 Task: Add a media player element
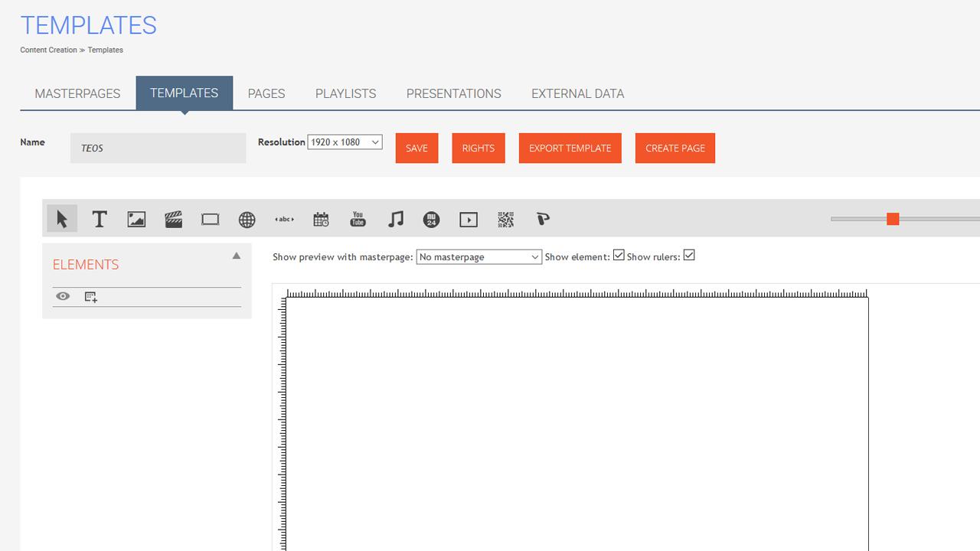pos(469,220)
